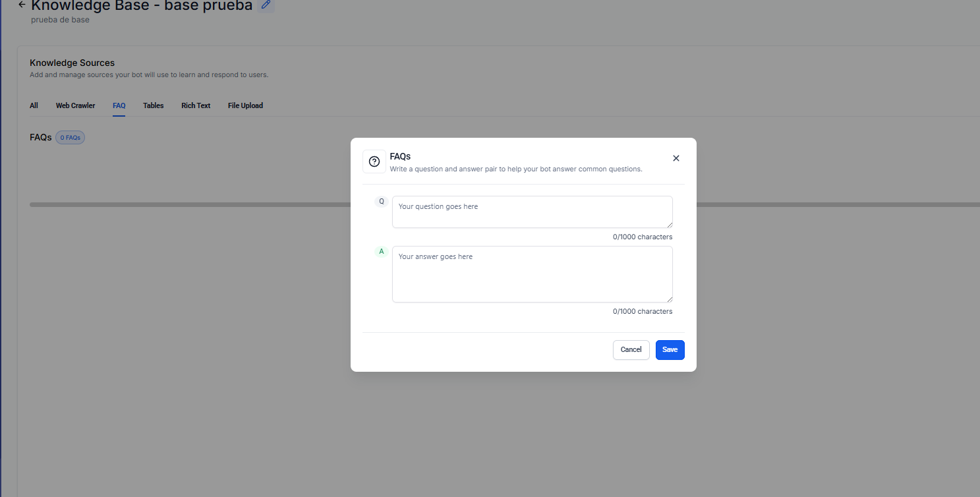Viewport: 980px width, 497px height.
Task: Click the pencil edit icon next to title
Action: click(x=266, y=5)
